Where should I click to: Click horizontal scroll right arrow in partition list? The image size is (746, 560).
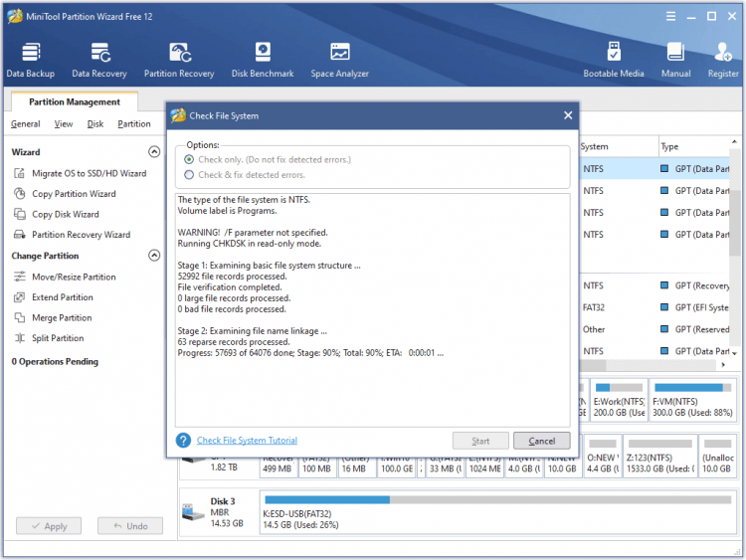[723, 365]
